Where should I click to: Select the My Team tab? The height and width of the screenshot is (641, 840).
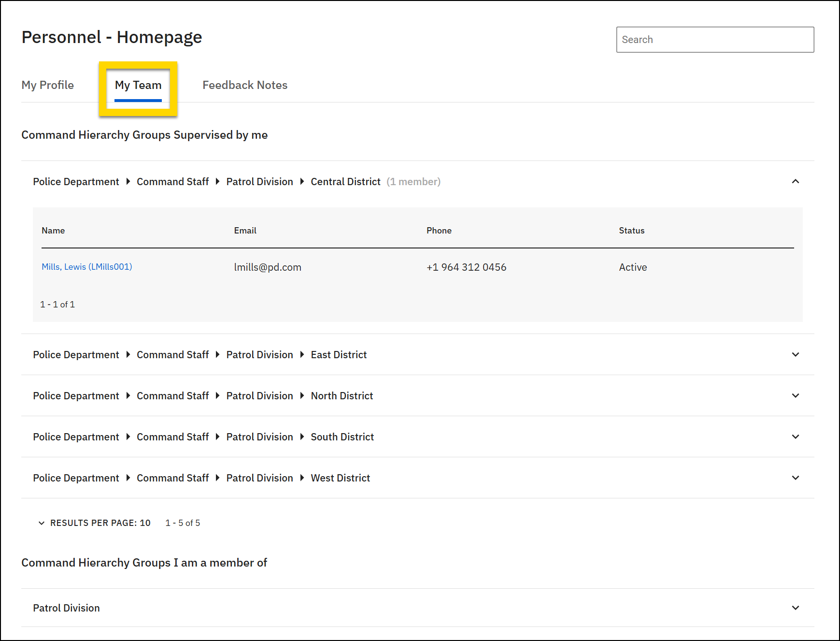pyautogui.click(x=138, y=85)
